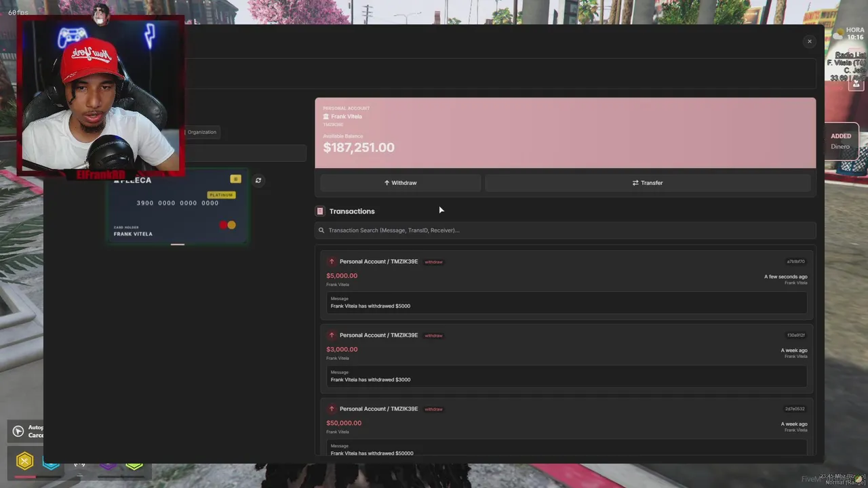This screenshot has height=488, width=868.
Task: Click the Withdraw button
Action: pyautogui.click(x=400, y=183)
